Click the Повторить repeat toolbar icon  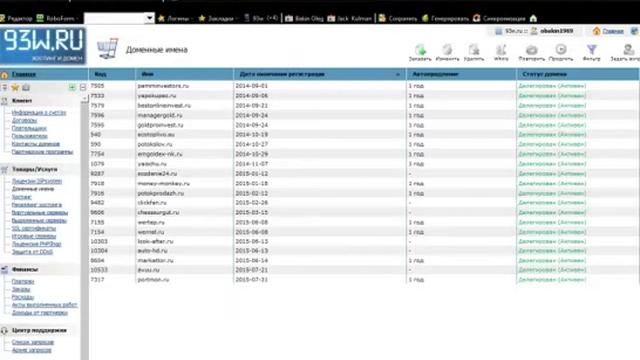click(531, 52)
